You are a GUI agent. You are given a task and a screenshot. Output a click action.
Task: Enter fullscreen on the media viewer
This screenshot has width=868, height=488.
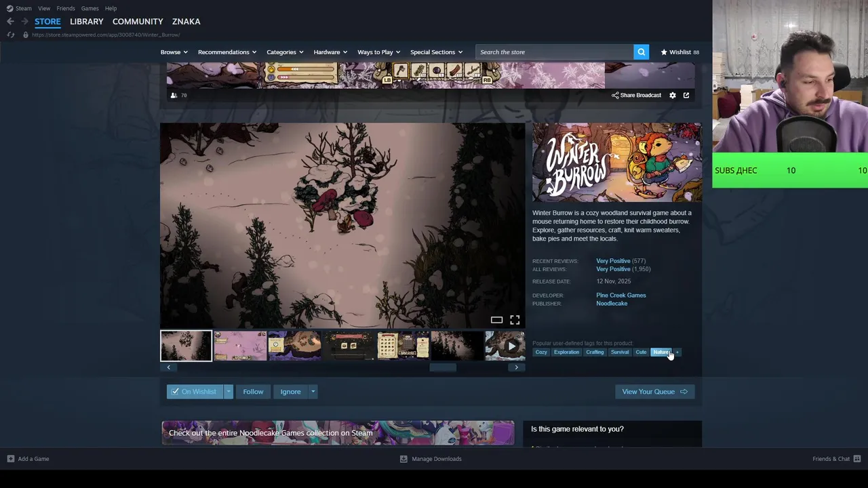[515, 320]
